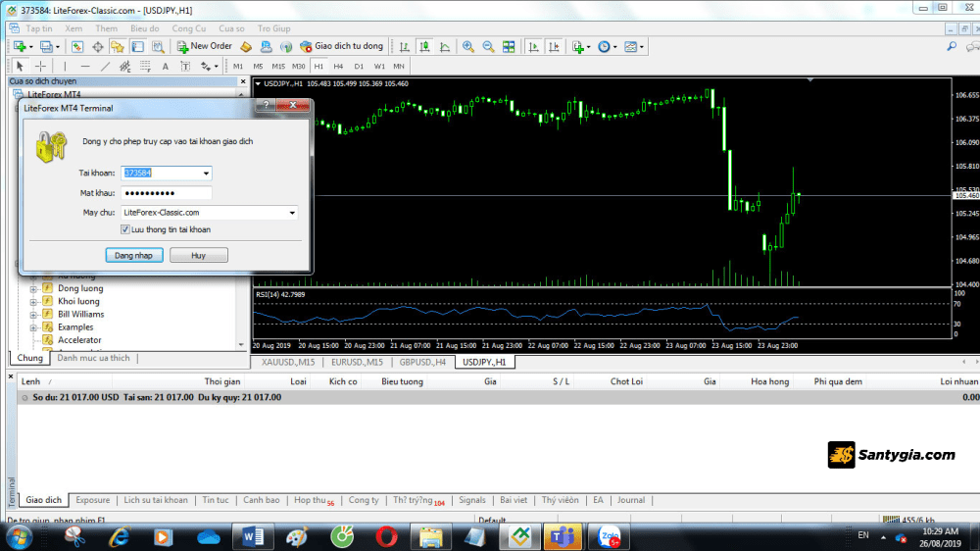Open the Zalo app from the taskbar
980x551 pixels.
pyautogui.click(x=609, y=537)
